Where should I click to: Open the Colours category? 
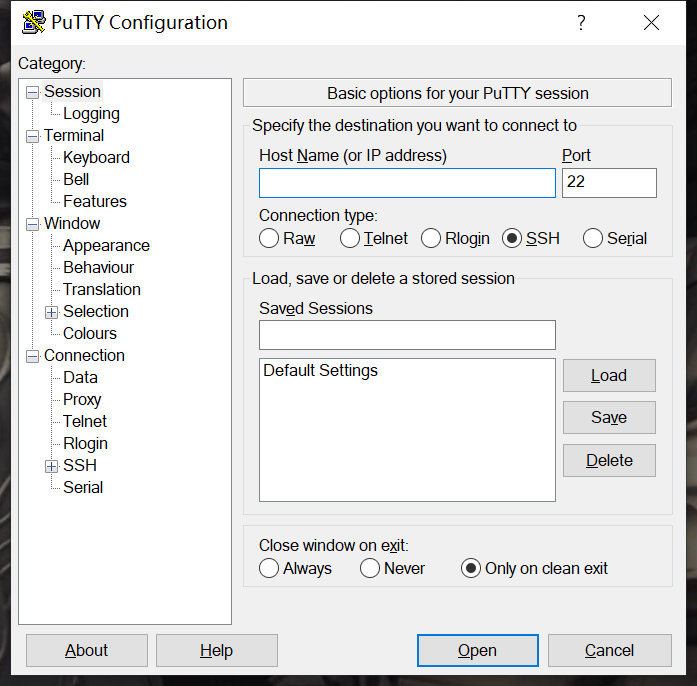pyautogui.click(x=90, y=333)
